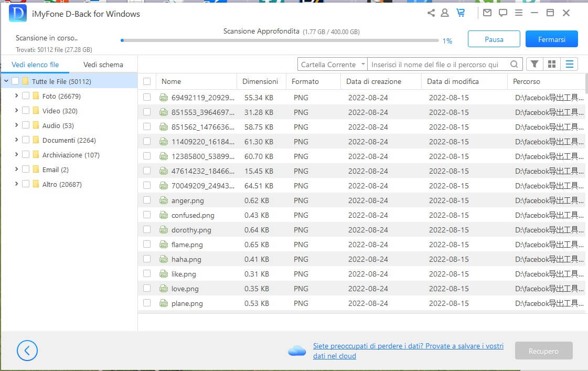Switch to list view icon

(x=569, y=64)
